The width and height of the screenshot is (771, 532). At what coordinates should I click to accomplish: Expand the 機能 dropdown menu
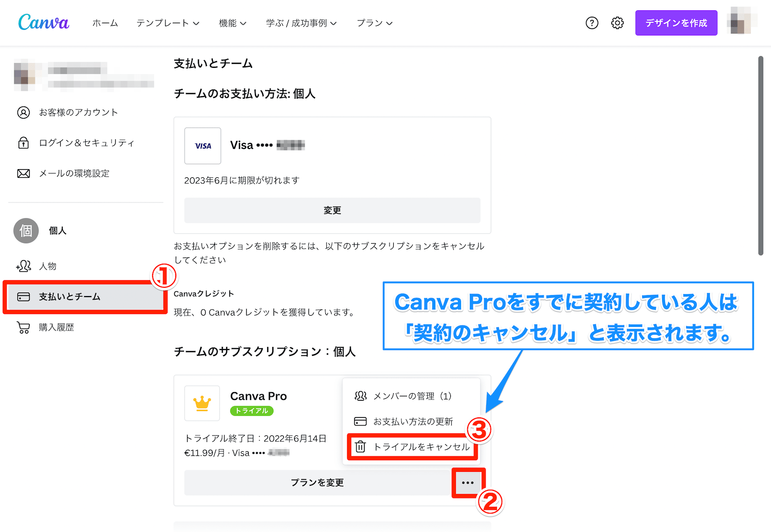(x=232, y=23)
